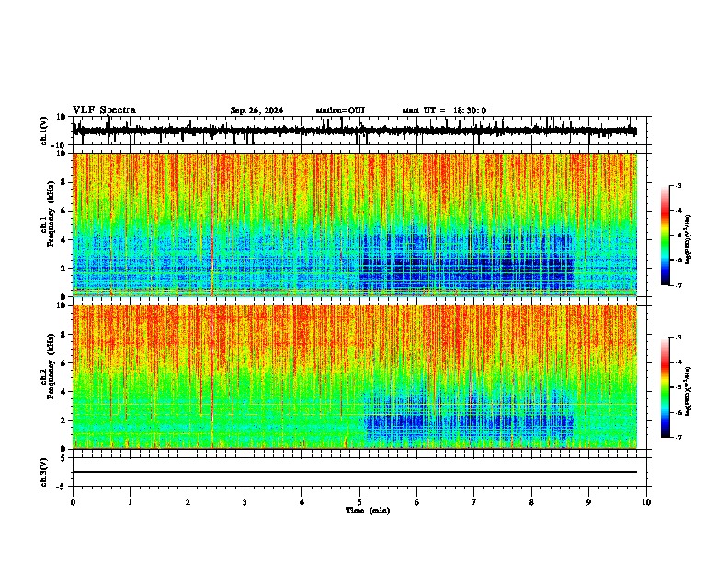Click the ch.1 color bar "-7" label
The width and height of the screenshot is (728, 563).
677,285
